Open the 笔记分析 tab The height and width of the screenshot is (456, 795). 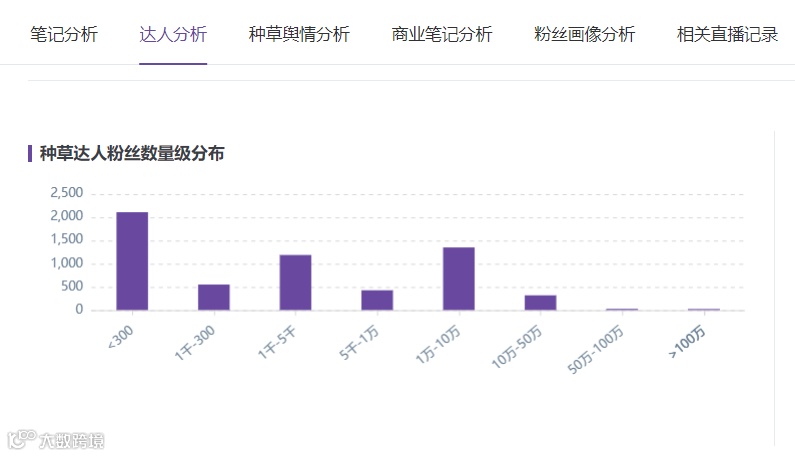click(x=64, y=34)
